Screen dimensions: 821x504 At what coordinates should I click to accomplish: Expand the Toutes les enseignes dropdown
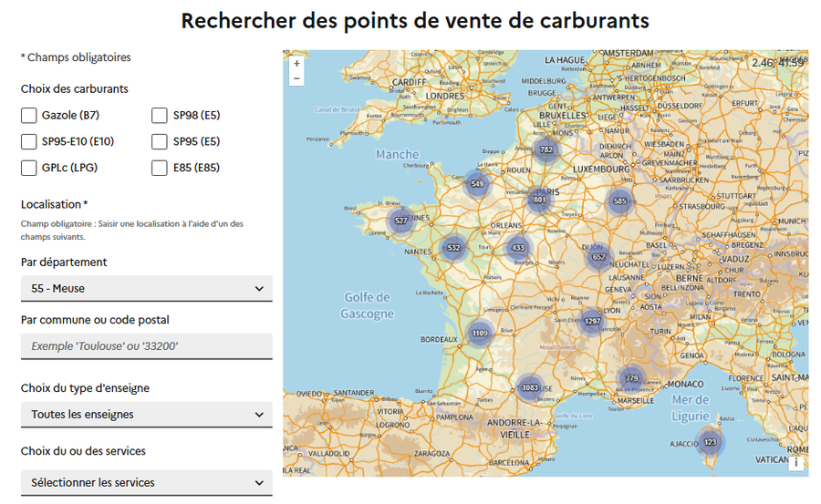coord(147,415)
